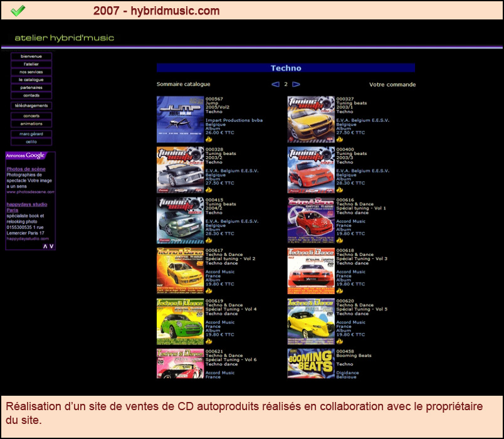This screenshot has width=504, height=439.
Task: Open the Votre commande link
Action: click(392, 85)
